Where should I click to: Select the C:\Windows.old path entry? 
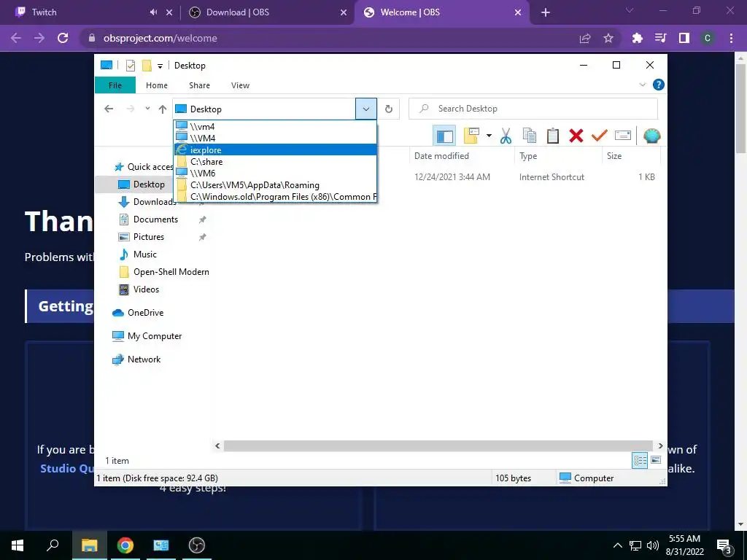[x=275, y=197]
